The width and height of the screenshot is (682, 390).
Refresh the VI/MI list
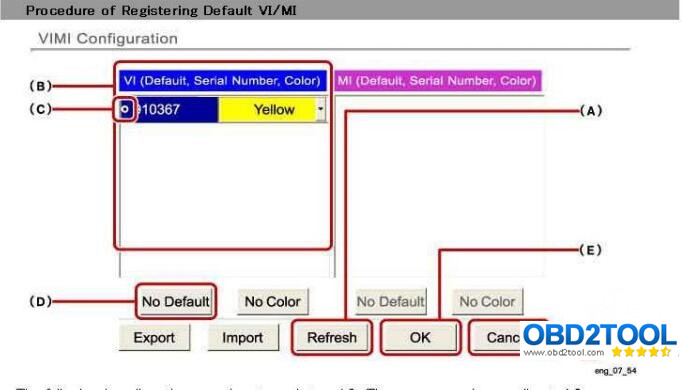[332, 337]
